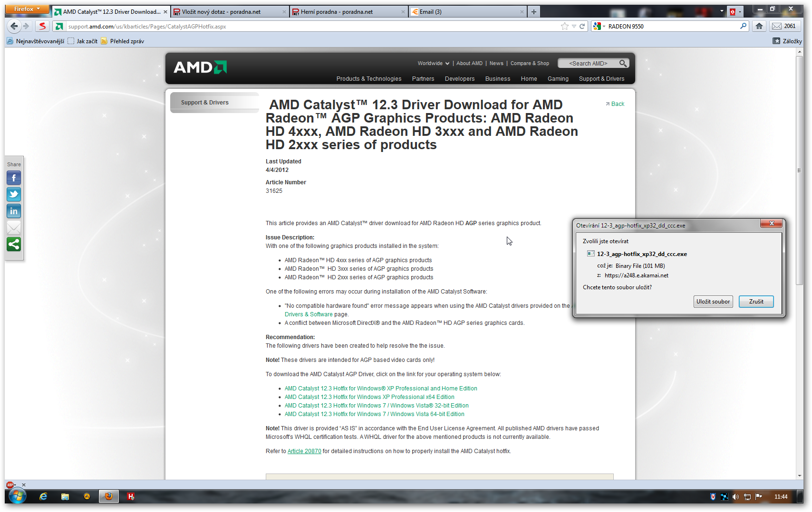Close the Otevírání download dialog
Image resolution: width=812 pixels, height=512 pixels.
(772, 223)
